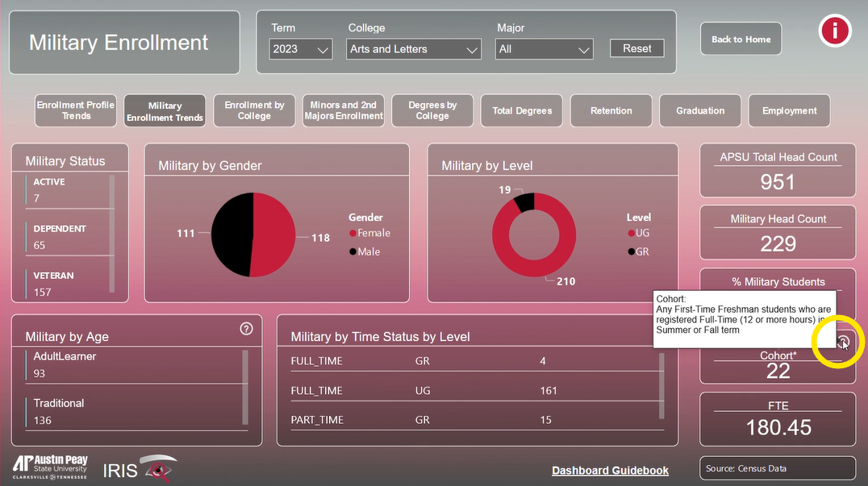Image resolution: width=868 pixels, height=486 pixels.
Task: Filter by VETERAN military status
Action: (x=54, y=276)
